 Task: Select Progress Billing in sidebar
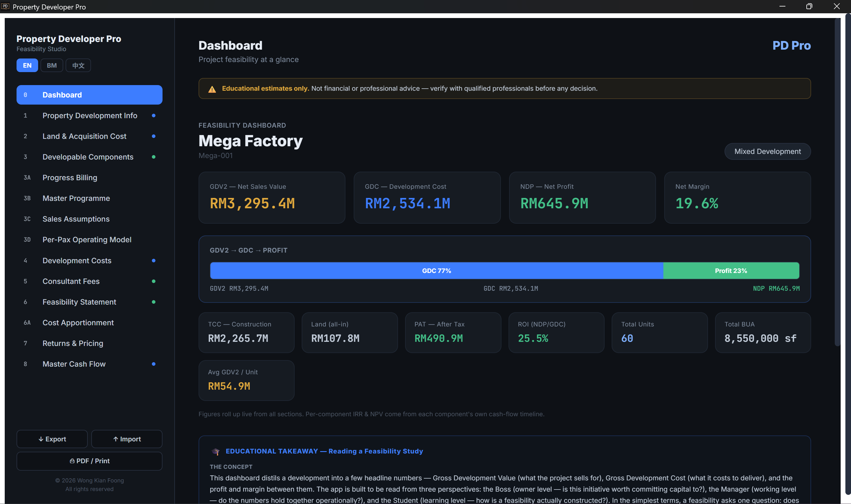coord(89,178)
